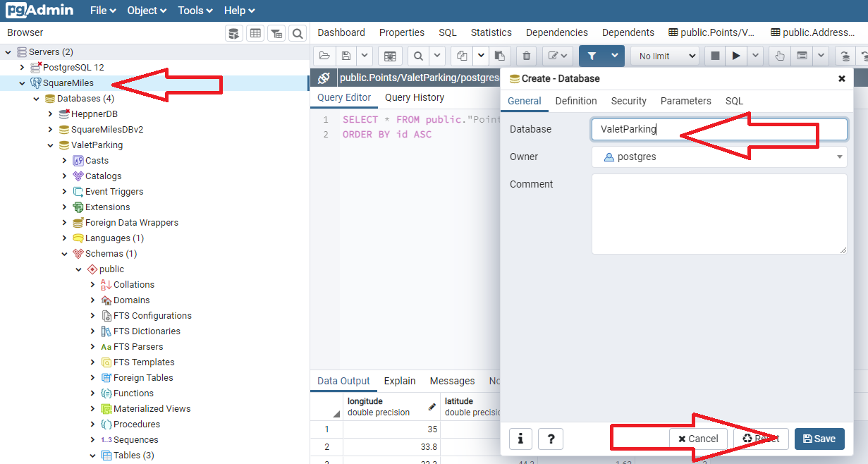
Task: Click the Explain hand icon in toolbar
Action: pos(780,56)
